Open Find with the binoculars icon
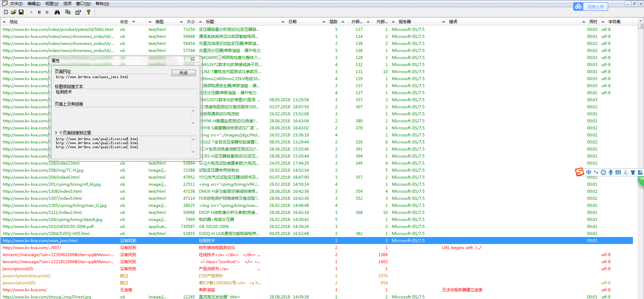 pyautogui.click(x=57, y=12)
